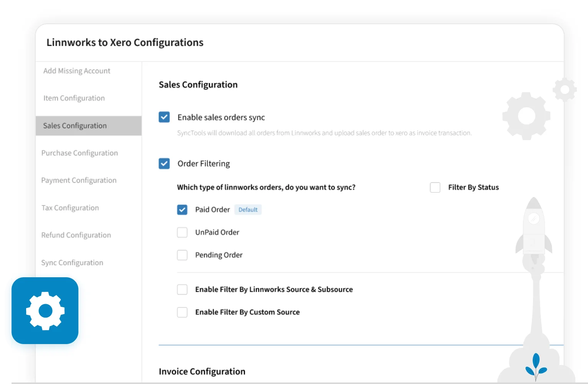Check the UnPaid Order checkbox
588x384 pixels.
click(x=182, y=232)
